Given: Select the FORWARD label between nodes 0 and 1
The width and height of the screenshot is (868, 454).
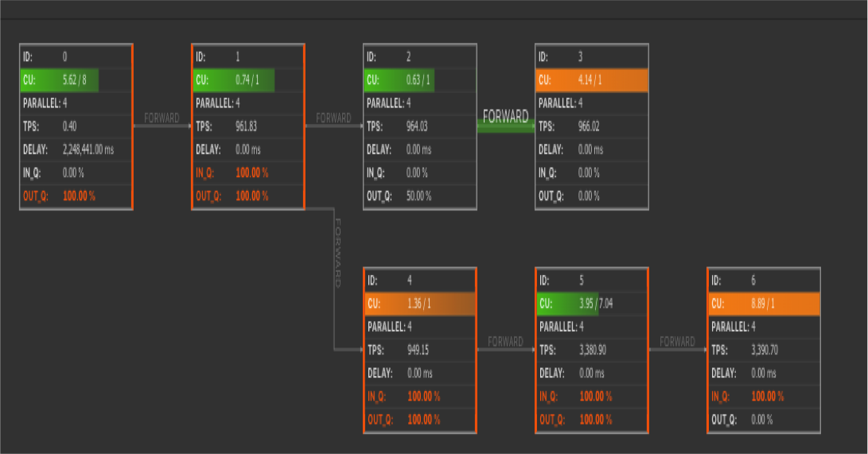Looking at the screenshot, I should click(162, 118).
